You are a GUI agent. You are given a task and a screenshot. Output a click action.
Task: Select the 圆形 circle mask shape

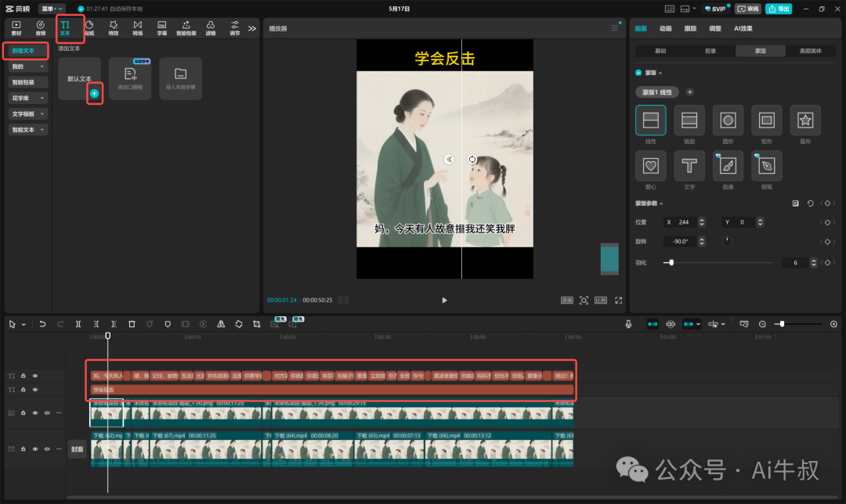click(728, 121)
